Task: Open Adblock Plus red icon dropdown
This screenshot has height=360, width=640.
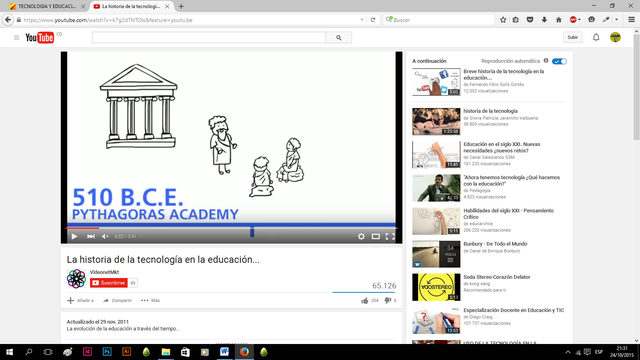Action: 575,20
